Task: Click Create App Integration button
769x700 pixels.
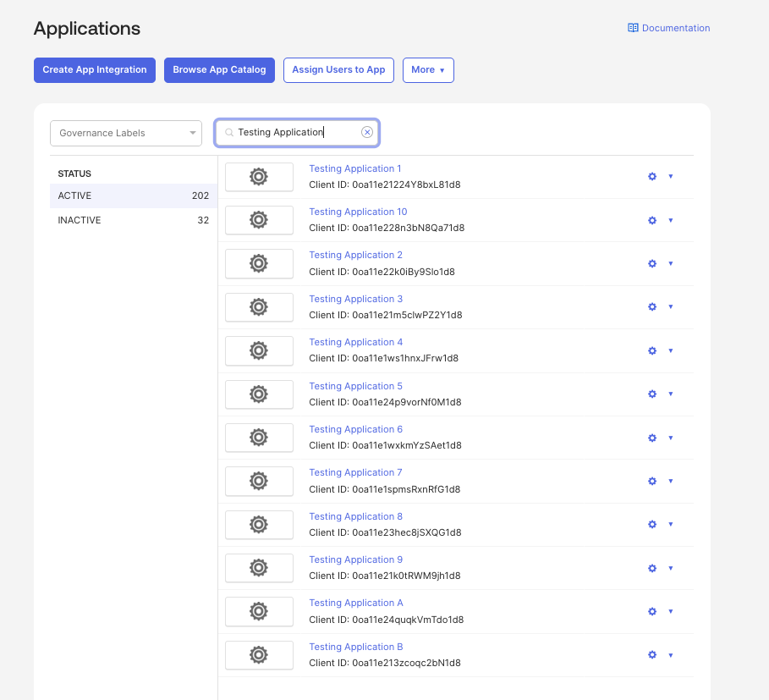Action: 95,70
